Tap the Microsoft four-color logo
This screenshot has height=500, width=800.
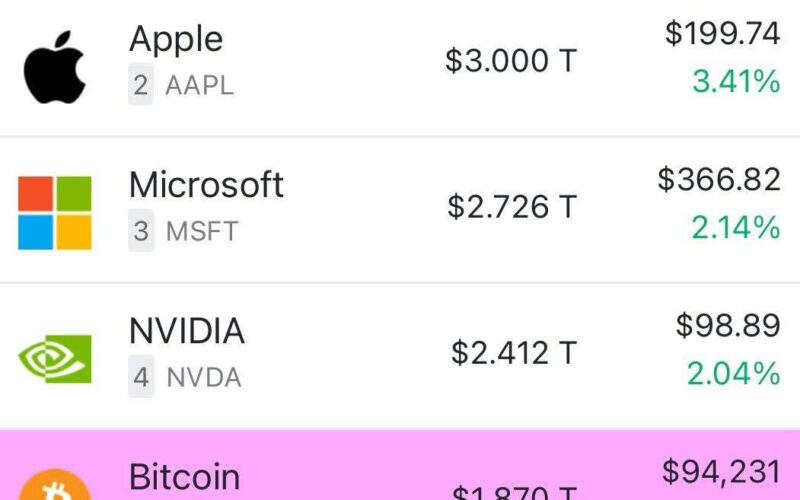click(55, 213)
